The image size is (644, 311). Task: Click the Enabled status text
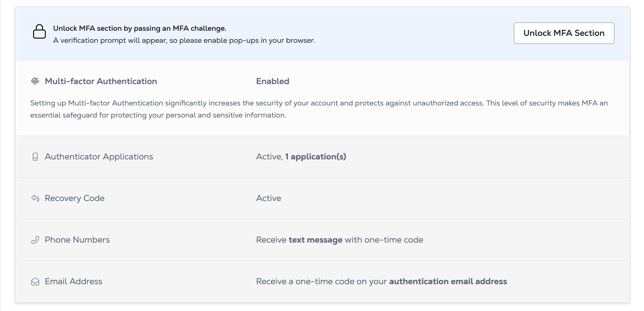pos(273,81)
